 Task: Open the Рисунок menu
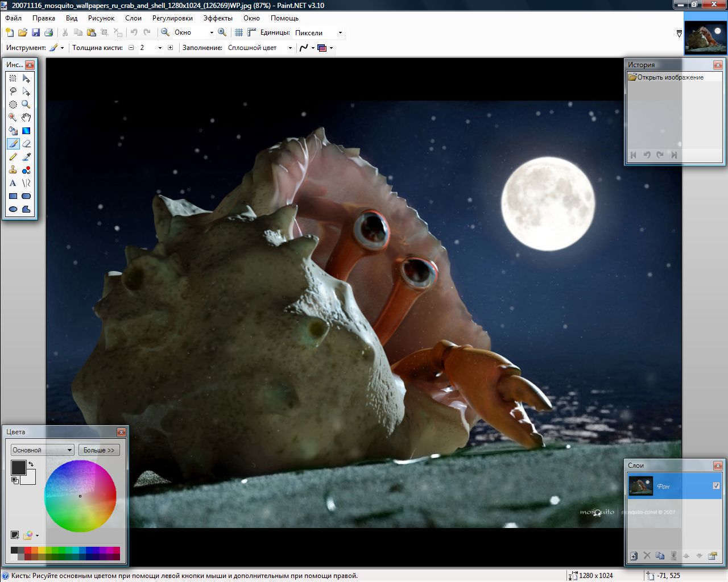101,18
